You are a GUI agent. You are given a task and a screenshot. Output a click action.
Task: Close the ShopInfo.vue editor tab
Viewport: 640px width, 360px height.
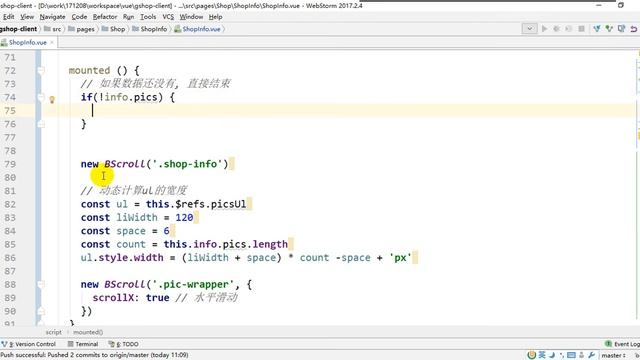click(x=52, y=42)
